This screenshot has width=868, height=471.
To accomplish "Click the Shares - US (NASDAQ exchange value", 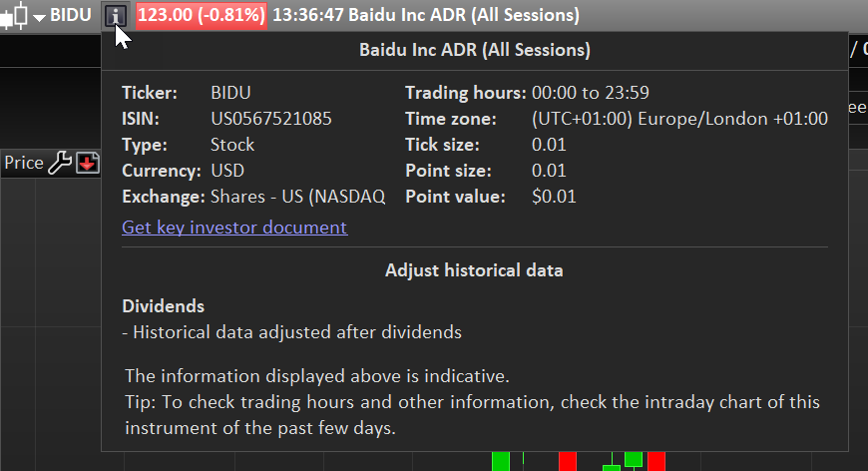I will click(298, 197).
